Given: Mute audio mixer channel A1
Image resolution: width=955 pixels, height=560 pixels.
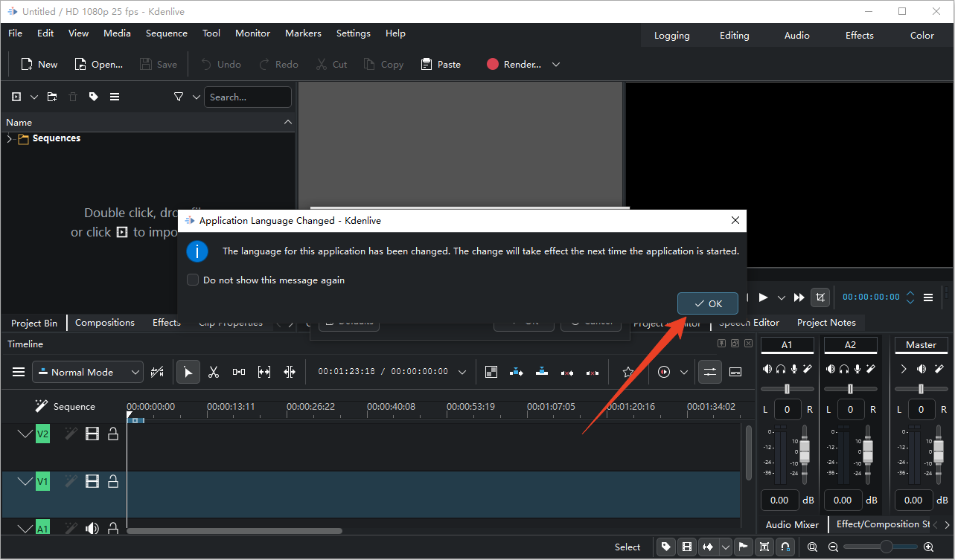Looking at the screenshot, I should click(767, 369).
